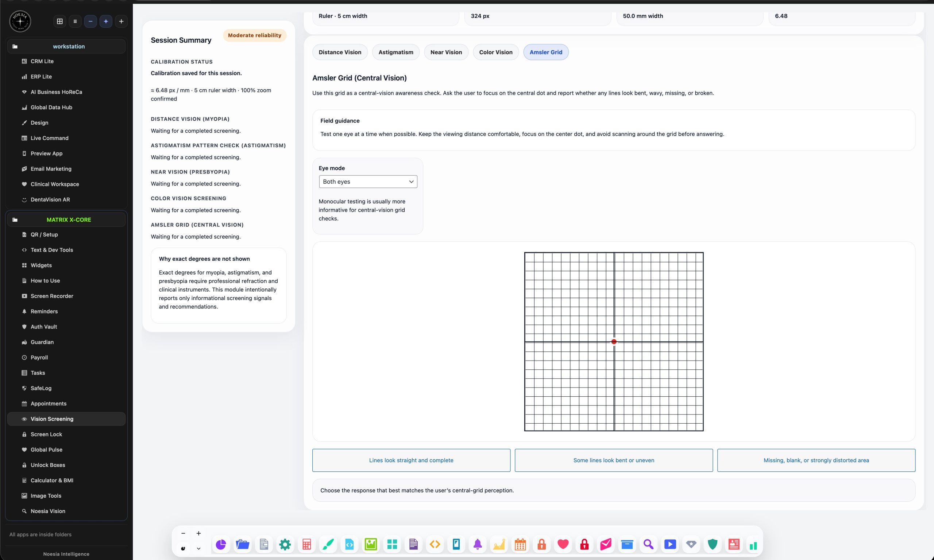Click the Noesia compass logo

click(x=20, y=21)
